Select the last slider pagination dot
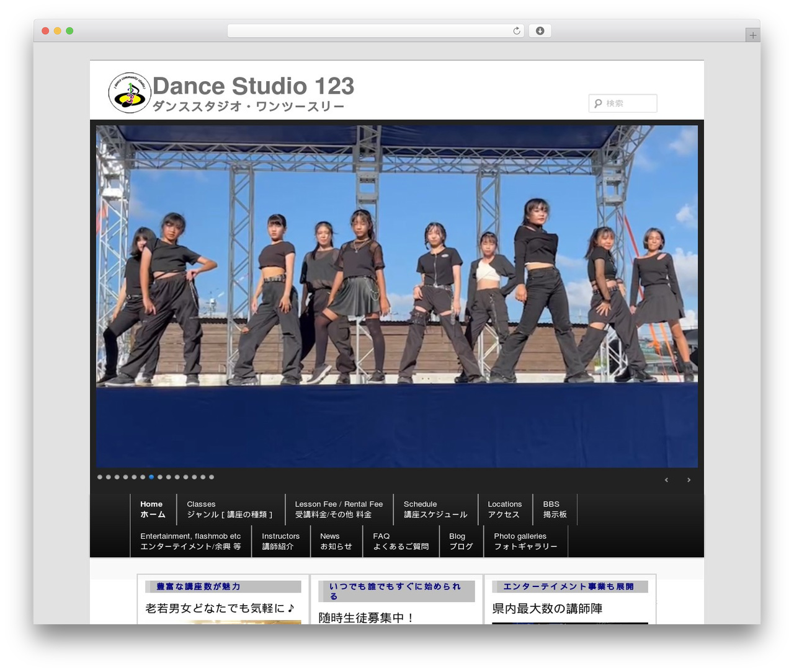 [212, 477]
